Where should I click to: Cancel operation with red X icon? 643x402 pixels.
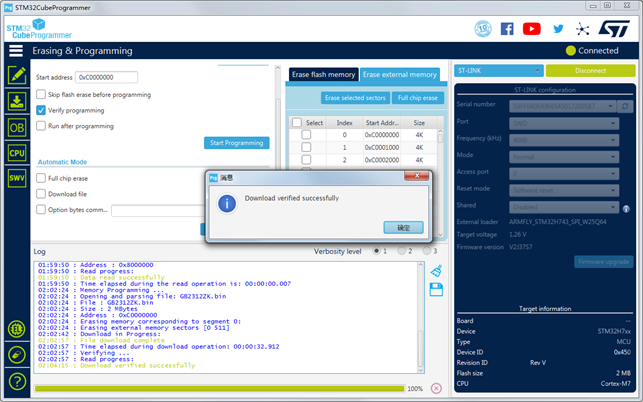(436, 388)
